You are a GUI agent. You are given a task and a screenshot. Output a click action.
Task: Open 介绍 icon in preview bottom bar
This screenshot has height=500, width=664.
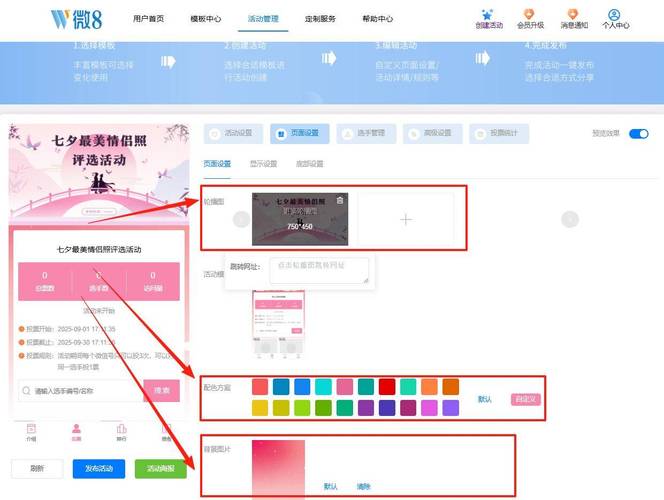pyautogui.click(x=31, y=432)
